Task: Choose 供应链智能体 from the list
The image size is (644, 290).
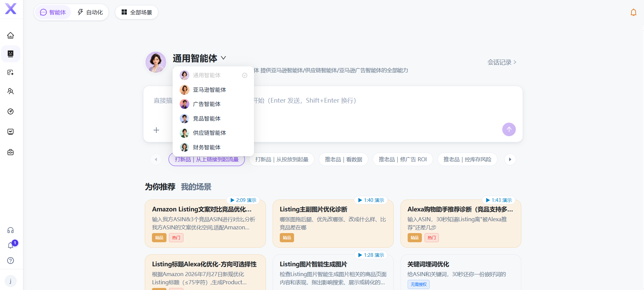Action: click(x=213, y=133)
